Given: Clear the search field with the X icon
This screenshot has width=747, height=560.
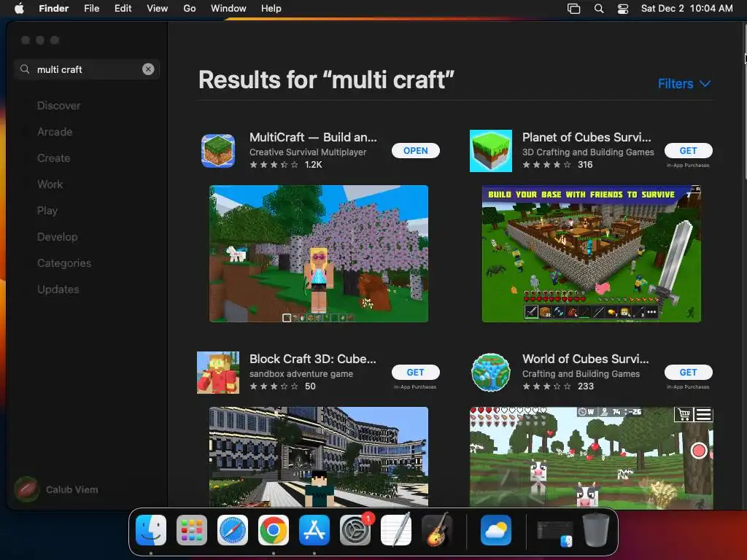Looking at the screenshot, I should [x=148, y=69].
